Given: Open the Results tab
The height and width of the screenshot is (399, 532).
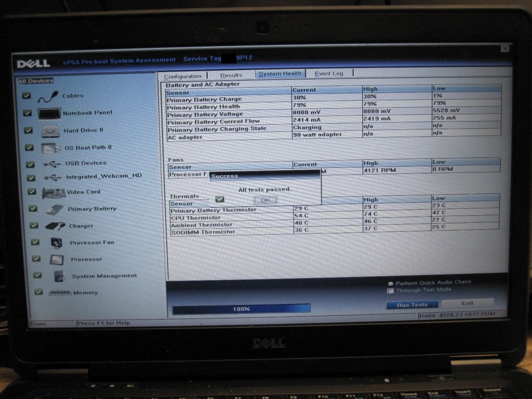Looking at the screenshot, I should (231, 75).
